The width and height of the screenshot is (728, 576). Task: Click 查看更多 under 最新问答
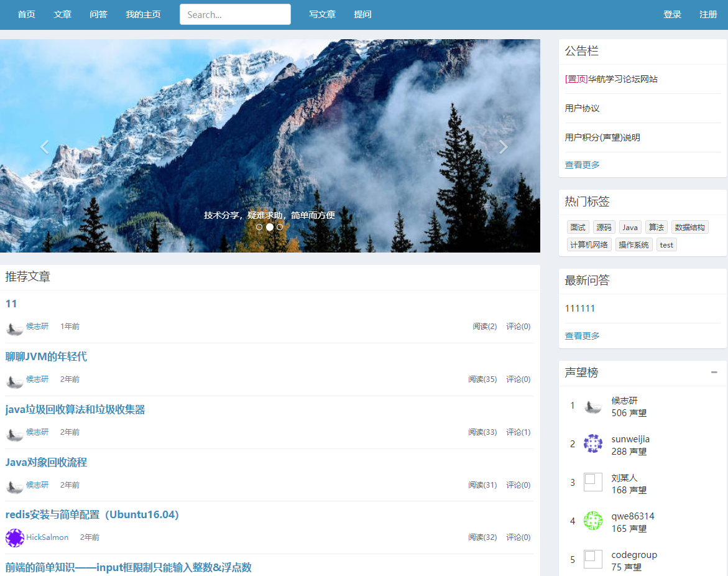(582, 336)
